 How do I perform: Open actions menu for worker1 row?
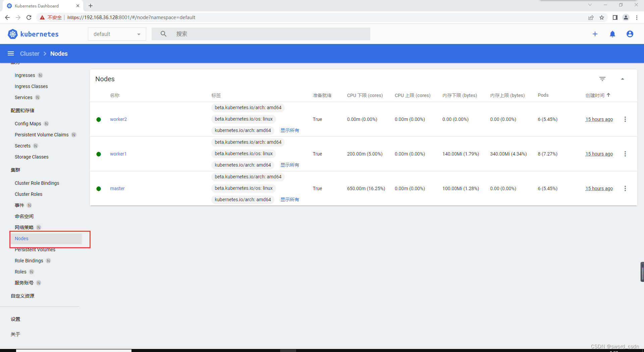(625, 154)
